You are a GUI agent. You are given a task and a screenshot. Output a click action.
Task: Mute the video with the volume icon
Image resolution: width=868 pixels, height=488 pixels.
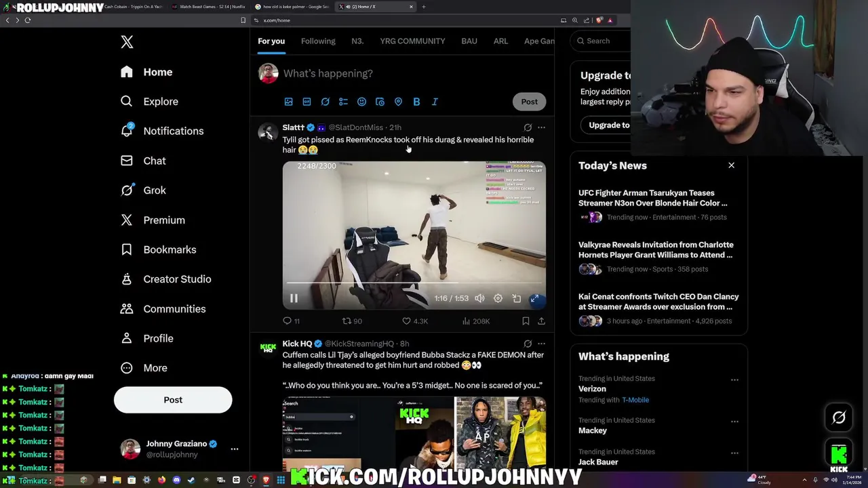tap(479, 298)
